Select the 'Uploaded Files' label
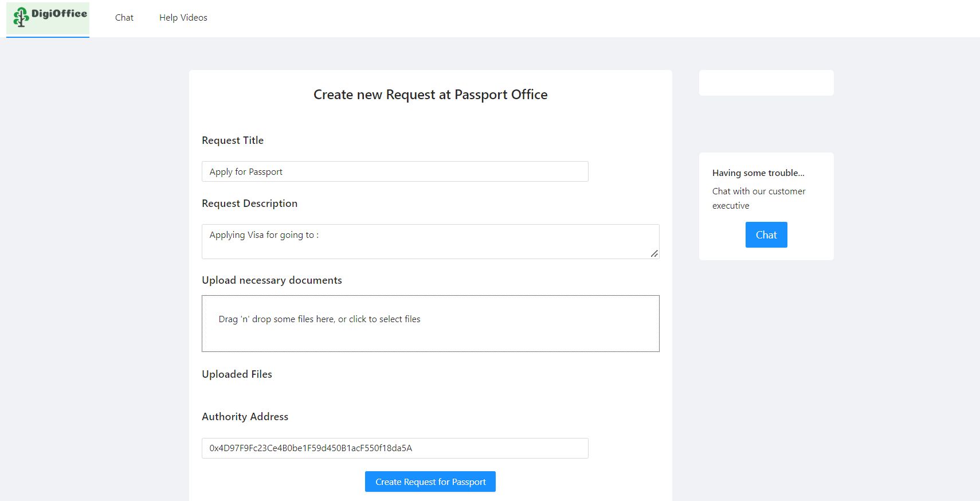This screenshot has height=501, width=980. tap(237, 374)
